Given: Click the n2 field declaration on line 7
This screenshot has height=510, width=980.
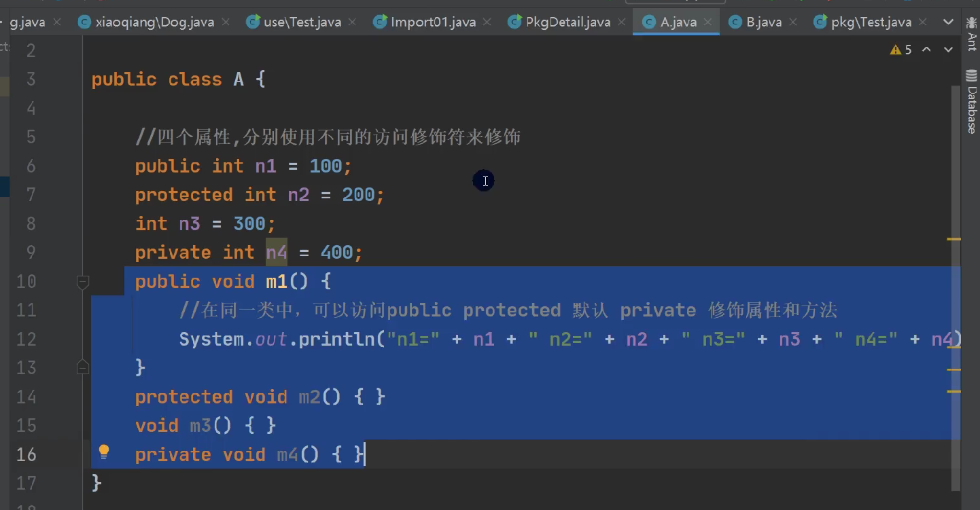Looking at the screenshot, I should coord(298,195).
